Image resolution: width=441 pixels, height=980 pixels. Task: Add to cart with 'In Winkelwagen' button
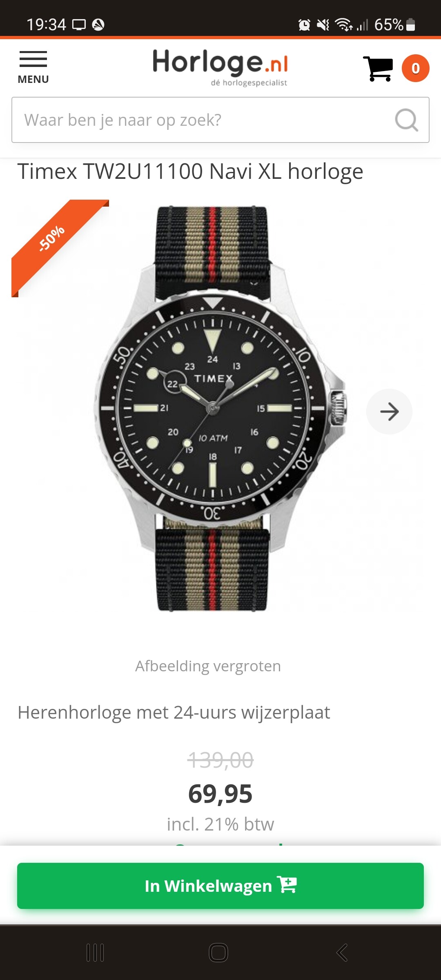(x=220, y=886)
